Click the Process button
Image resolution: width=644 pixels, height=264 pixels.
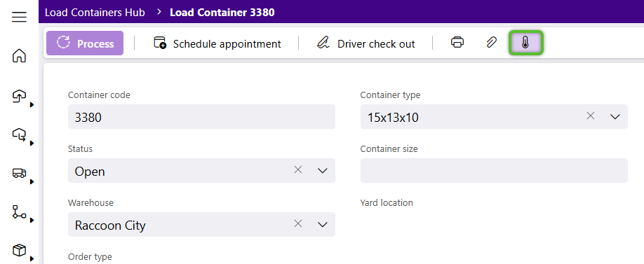point(85,43)
